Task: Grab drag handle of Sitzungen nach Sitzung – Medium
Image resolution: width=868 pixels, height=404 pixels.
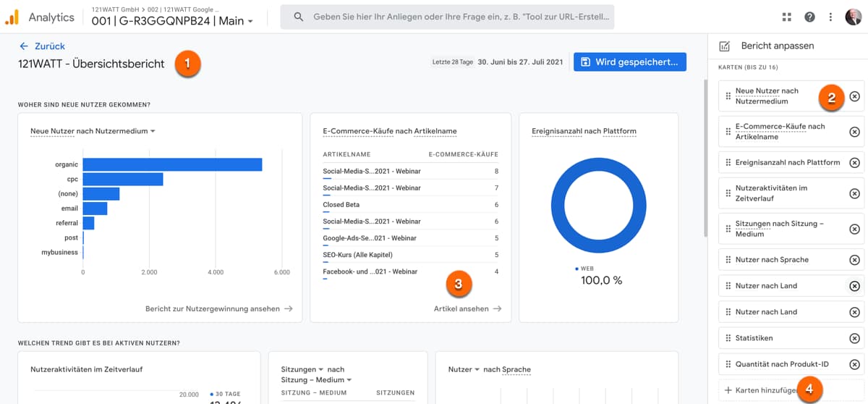Action: pos(728,229)
